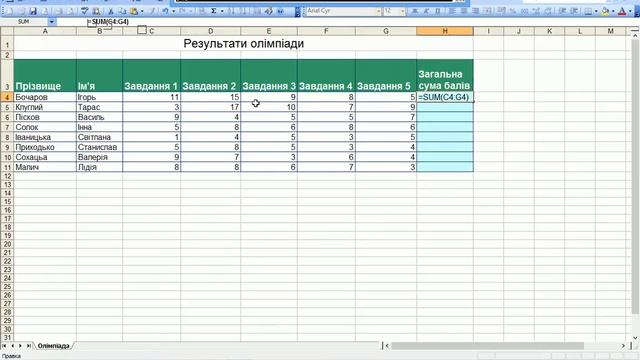This screenshot has height=360, width=640.
Task: Toggle italic formatting
Action: click(426, 11)
